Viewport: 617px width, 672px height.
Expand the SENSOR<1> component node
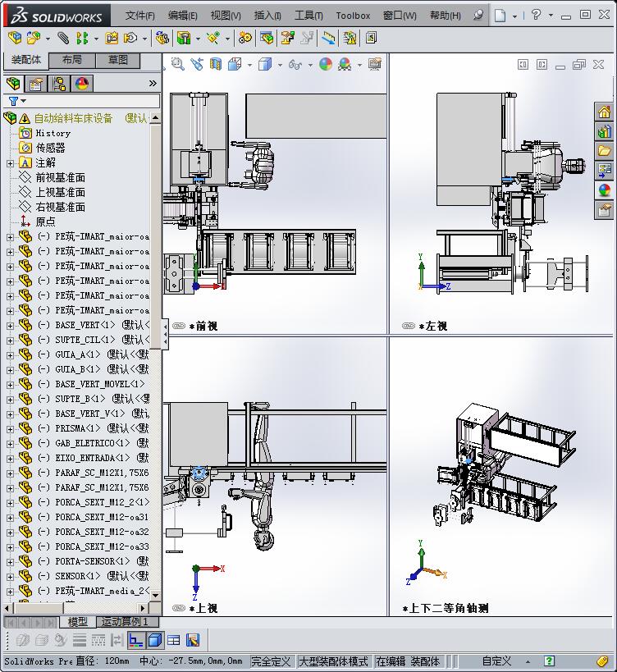pos(11,577)
